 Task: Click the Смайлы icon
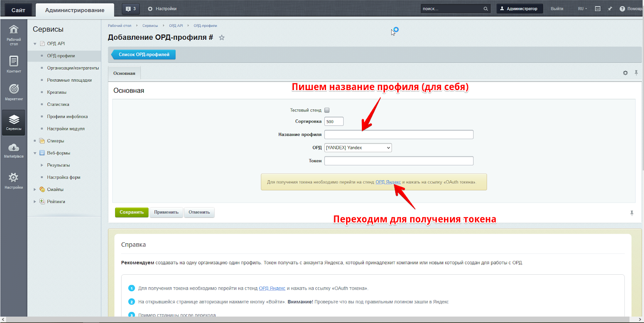(42, 189)
